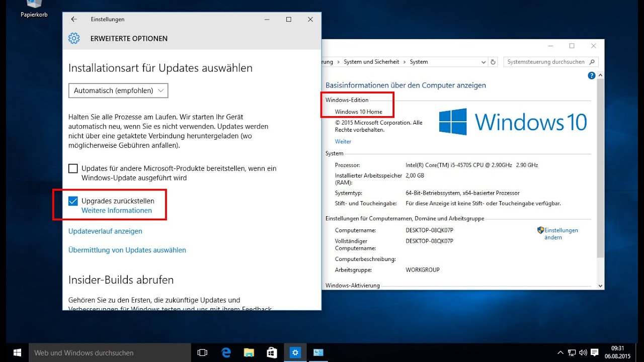
Task: Click the Weiter link under Windows-Edition
Action: [x=343, y=142]
